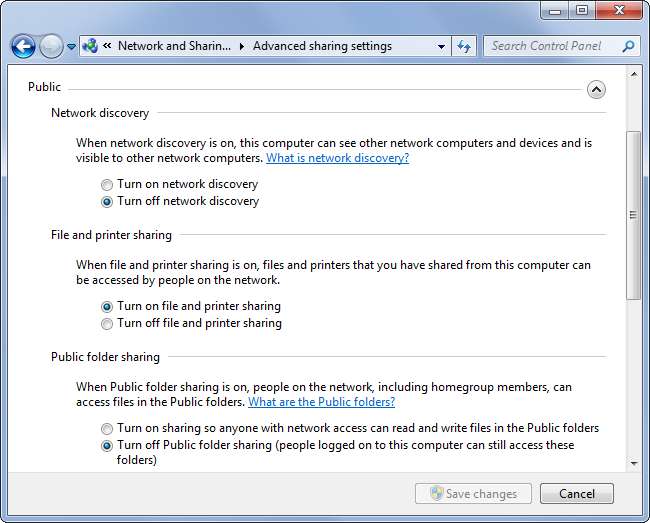Click the network icon in address bar

[90, 46]
